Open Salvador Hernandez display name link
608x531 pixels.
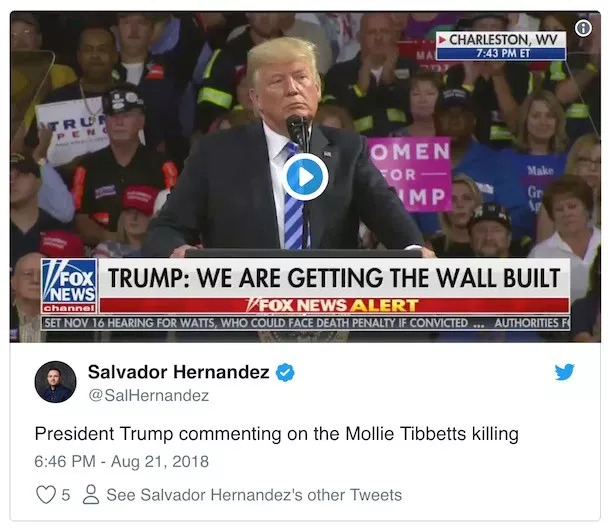(x=178, y=372)
